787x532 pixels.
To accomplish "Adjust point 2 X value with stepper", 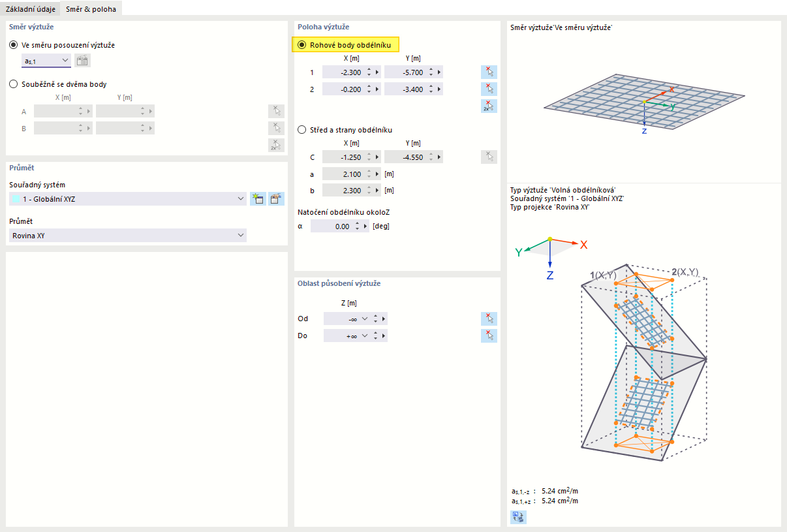I will point(369,89).
